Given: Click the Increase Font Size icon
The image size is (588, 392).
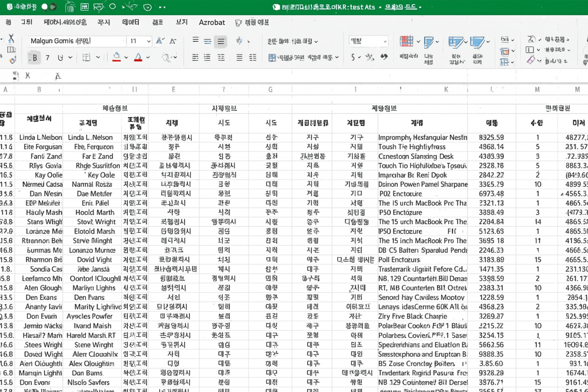Looking at the screenshot, I should 160,41.
